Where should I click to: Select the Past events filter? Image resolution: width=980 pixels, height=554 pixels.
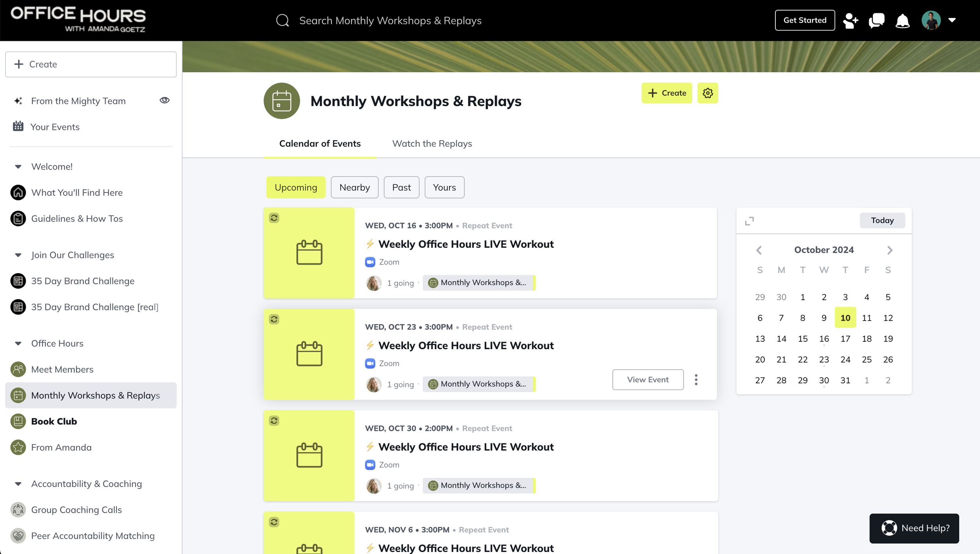click(x=401, y=187)
